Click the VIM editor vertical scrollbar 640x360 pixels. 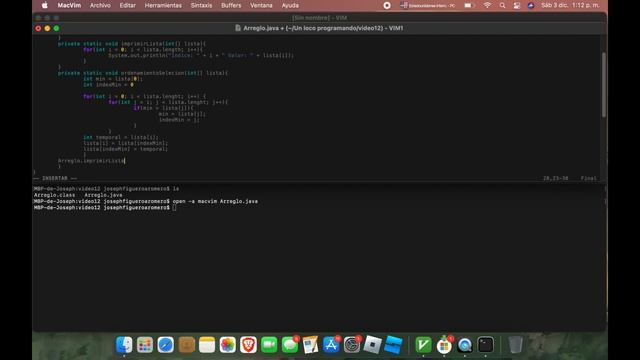coord(604,84)
